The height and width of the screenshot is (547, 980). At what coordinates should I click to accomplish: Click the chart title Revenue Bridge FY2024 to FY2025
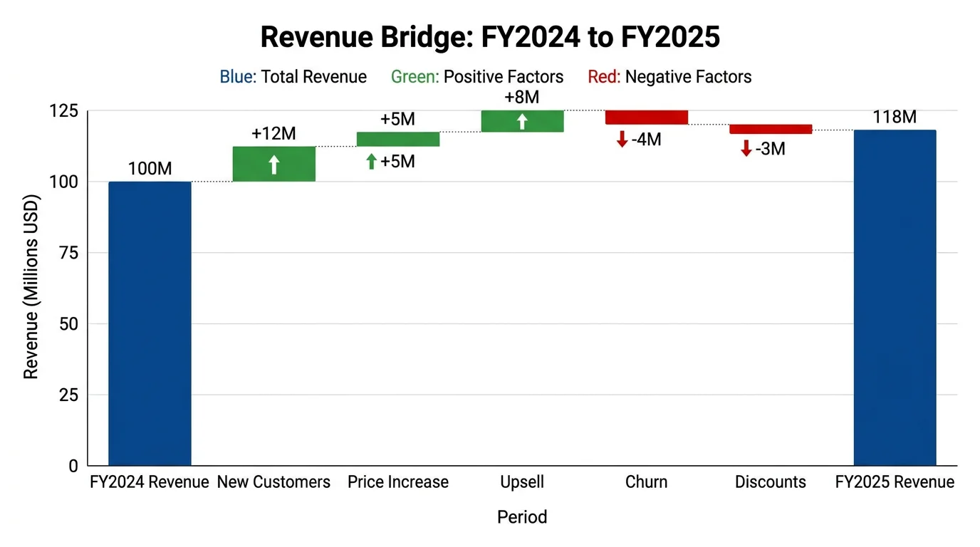(x=490, y=36)
